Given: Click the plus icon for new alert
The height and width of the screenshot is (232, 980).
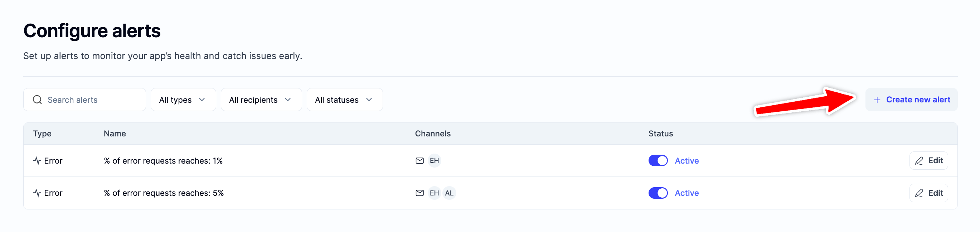Looking at the screenshot, I should click(877, 100).
